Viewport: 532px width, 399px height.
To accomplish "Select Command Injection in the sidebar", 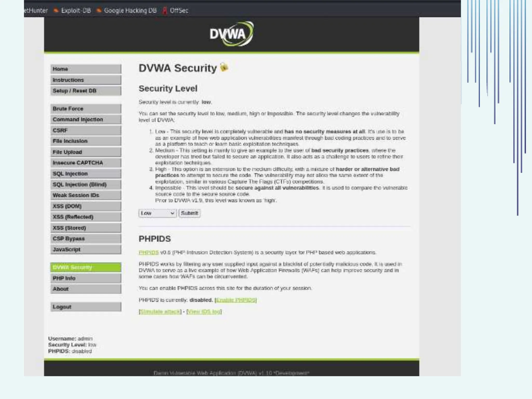I will [x=86, y=119].
